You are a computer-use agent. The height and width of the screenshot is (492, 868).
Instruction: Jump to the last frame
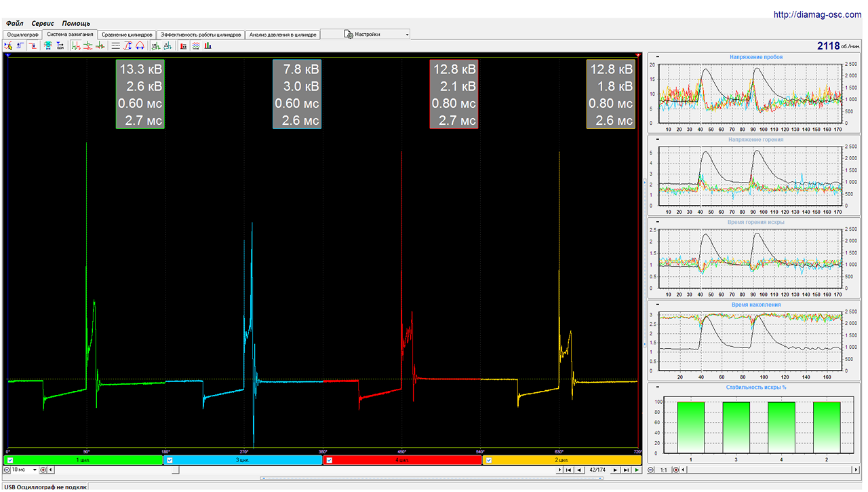626,470
